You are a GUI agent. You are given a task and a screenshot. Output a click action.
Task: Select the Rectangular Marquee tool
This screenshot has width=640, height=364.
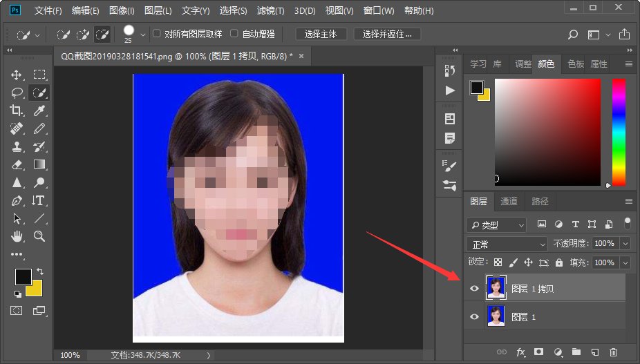[x=39, y=75]
